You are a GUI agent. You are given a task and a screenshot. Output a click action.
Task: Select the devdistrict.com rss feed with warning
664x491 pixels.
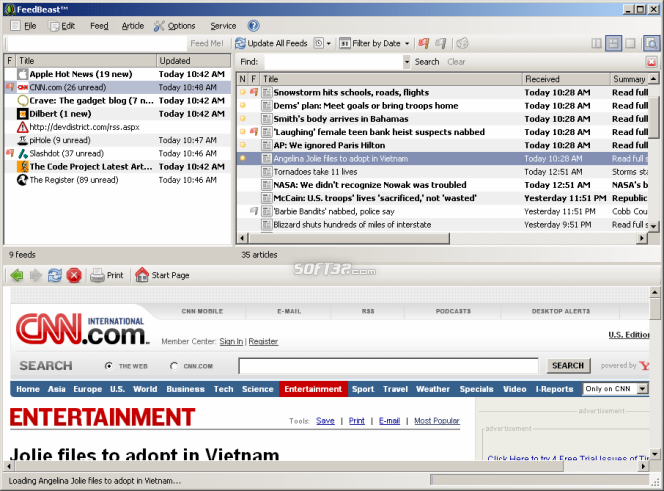pyautogui.click(x=117, y=127)
